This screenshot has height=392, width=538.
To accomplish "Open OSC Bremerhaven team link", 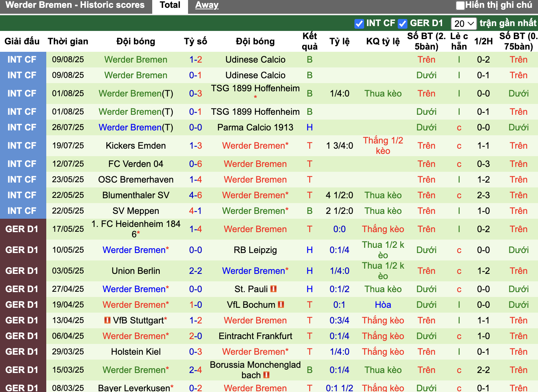I will [x=136, y=180].
